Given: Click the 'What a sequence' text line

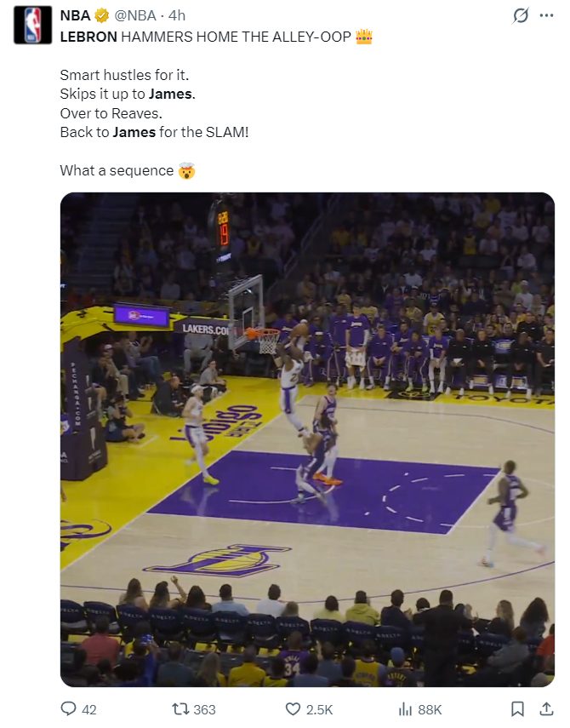Looking at the screenshot, I should tap(117, 170).
